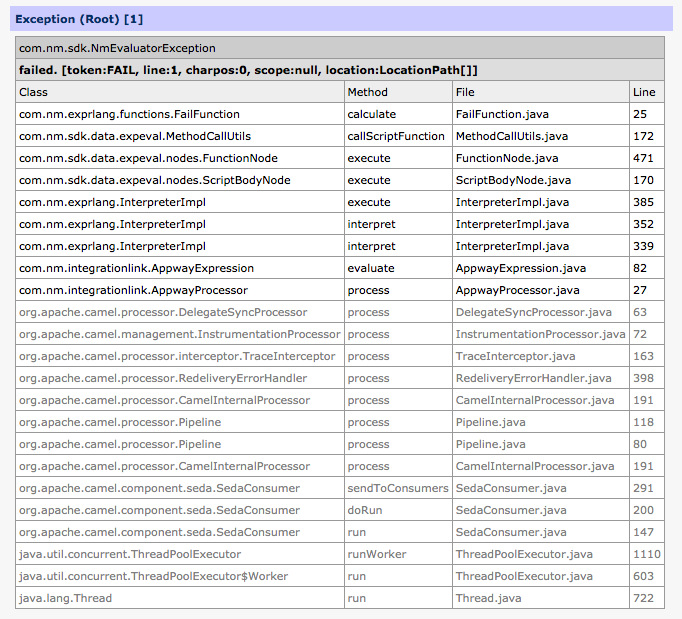Click the Line column header

pyautogui.click(x=647, y=92)
